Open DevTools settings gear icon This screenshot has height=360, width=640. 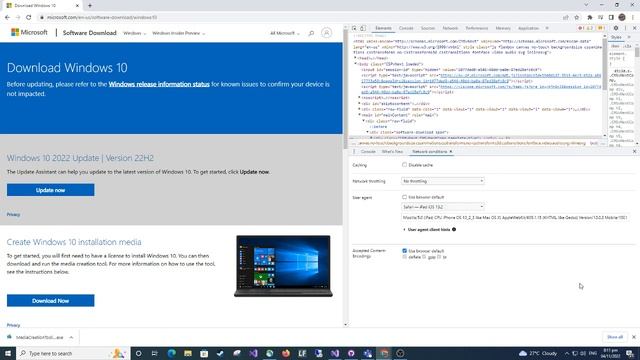616,28
